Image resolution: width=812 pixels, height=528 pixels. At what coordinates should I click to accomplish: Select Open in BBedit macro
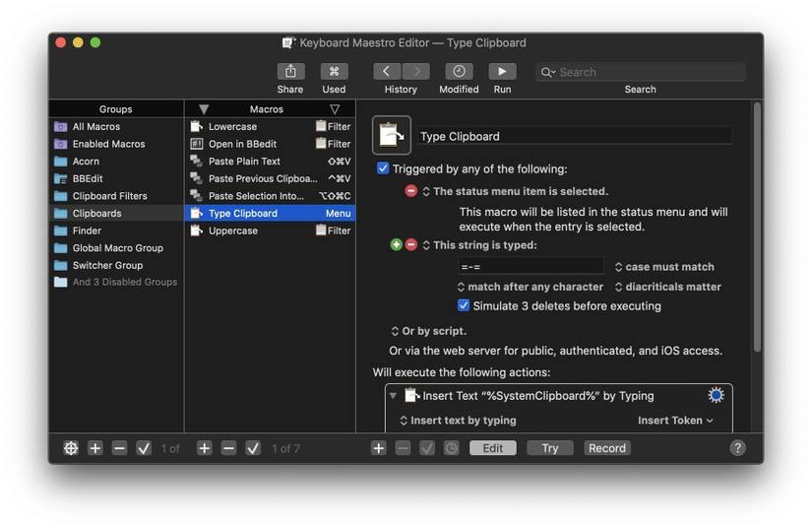[x=271, y=144]
